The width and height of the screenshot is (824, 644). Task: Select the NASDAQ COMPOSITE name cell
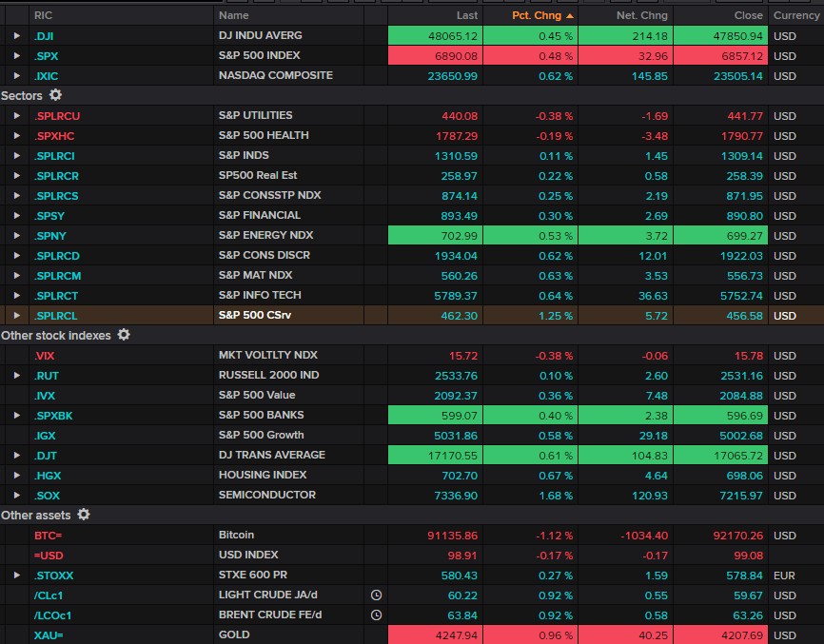[x=276, y=75]
